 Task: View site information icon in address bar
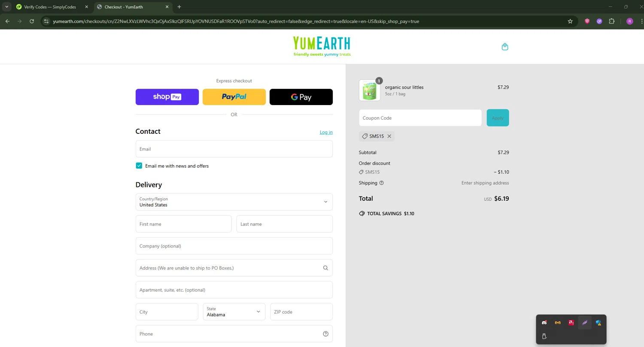pos(47,21)
